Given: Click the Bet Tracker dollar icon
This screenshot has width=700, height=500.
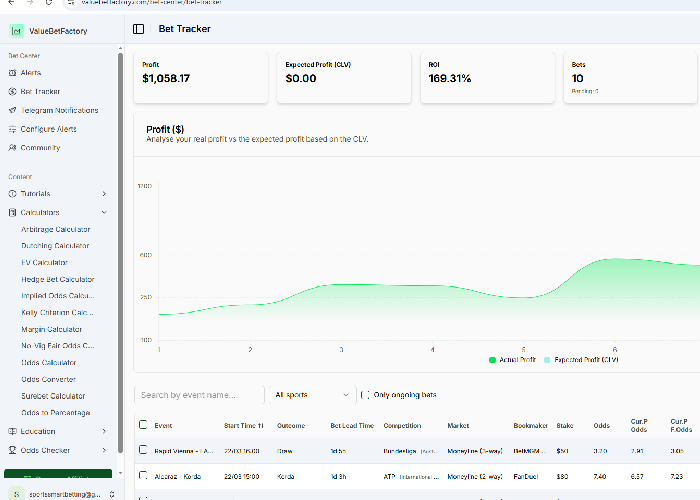Looking at the screenshot, I should [x=12, y=92].
